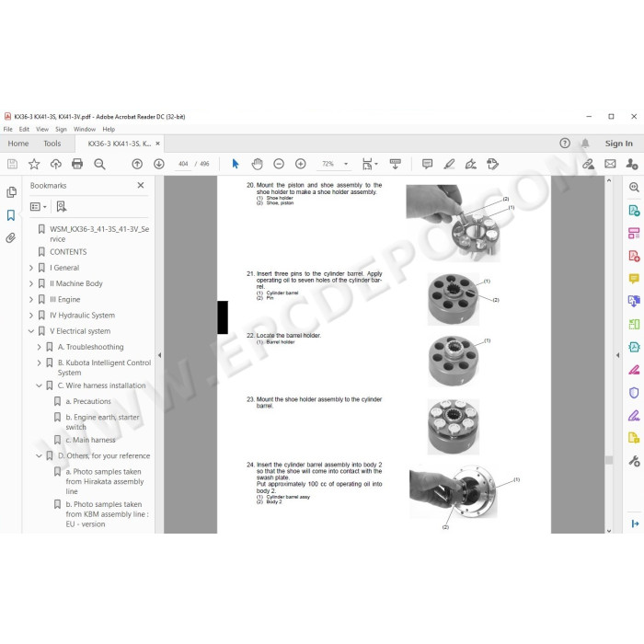Zoom in with the plus button

coord(301,165)
